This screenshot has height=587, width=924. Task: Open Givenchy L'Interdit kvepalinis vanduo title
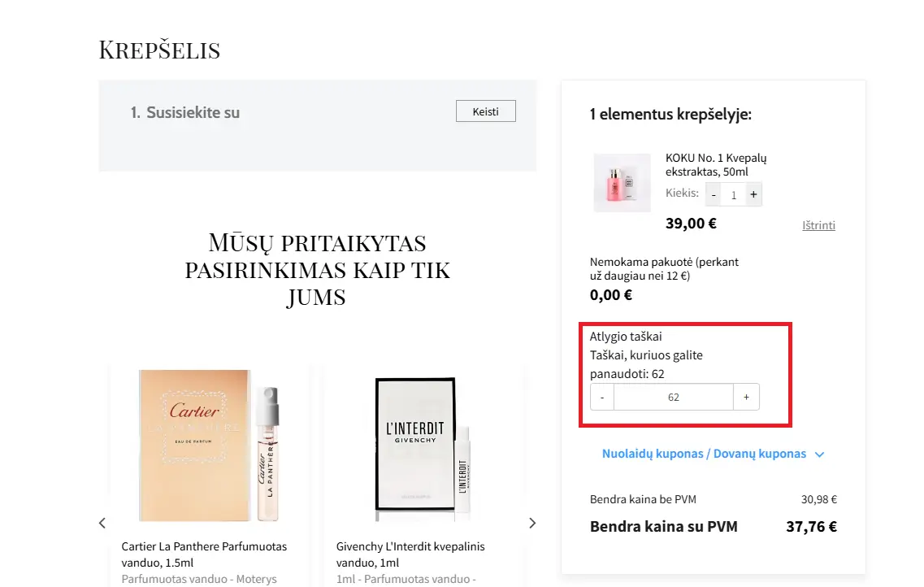[x=410, y=554]
